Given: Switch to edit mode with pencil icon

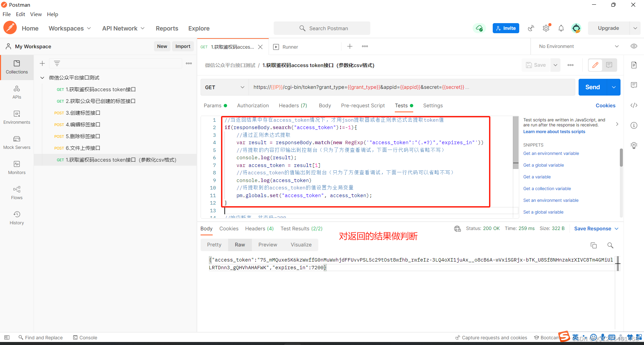Looking at the screenshot, I should click(595, 65).
